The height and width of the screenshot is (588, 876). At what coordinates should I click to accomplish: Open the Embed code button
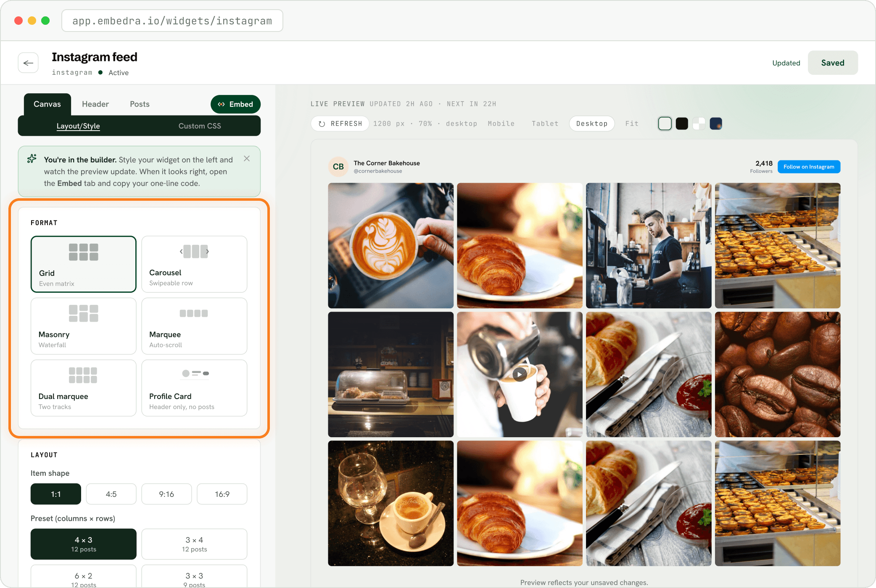[235, 104]
